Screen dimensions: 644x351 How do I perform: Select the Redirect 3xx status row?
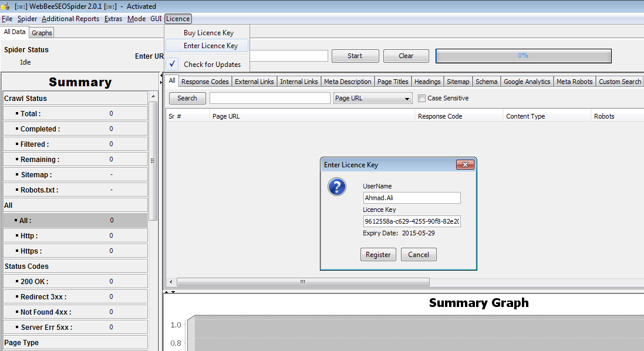[75, 297]
